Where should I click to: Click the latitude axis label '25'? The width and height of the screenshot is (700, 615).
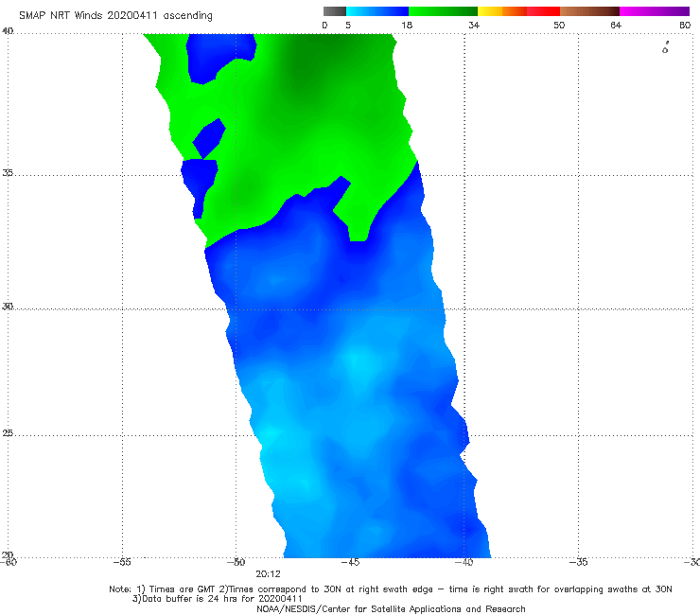point(8,433)
